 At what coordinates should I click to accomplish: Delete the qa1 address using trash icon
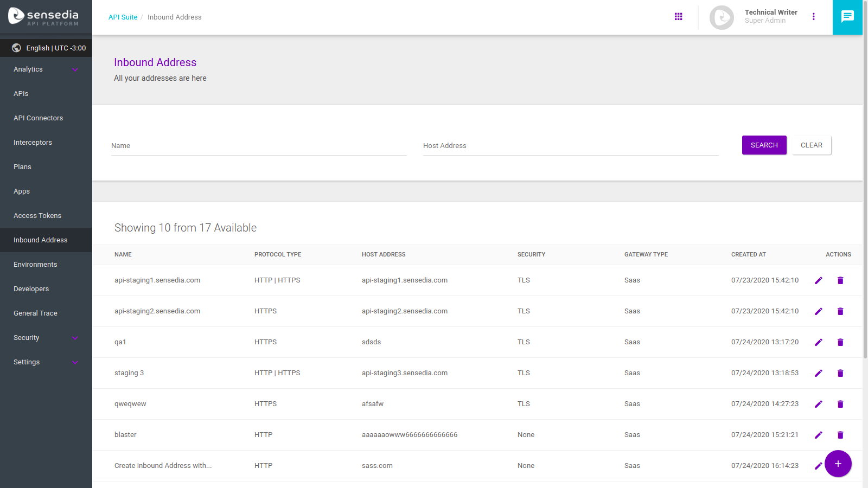840,342
